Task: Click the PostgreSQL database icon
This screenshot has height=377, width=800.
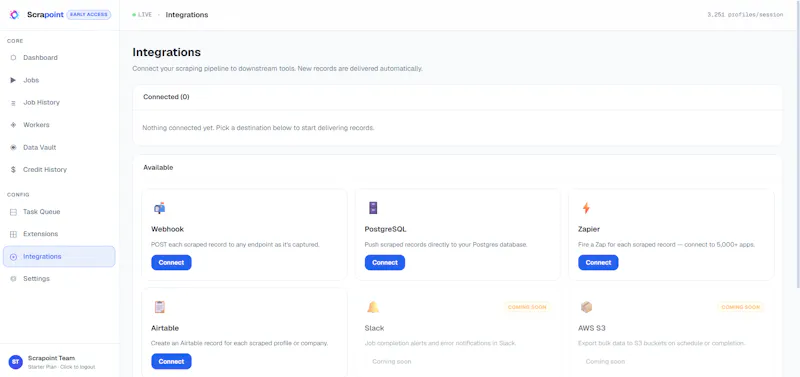Action: (x=373, y=208)
